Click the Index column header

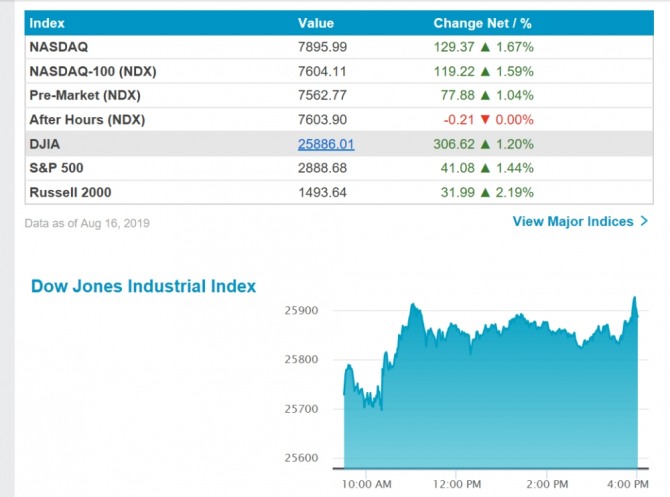point(47,23)
